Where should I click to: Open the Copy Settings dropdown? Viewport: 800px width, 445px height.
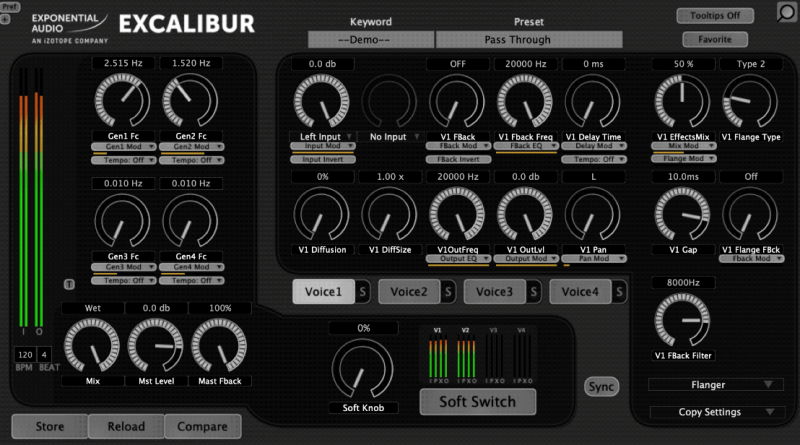point(714,412)
